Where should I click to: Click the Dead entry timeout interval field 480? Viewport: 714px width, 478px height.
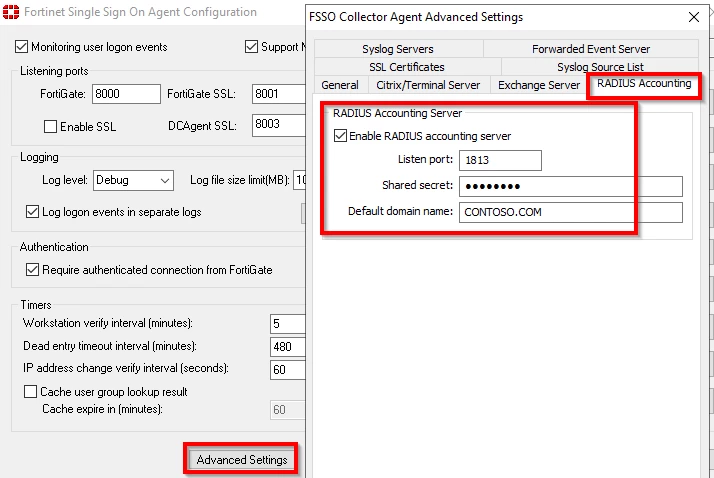click(x=287, y=347)
